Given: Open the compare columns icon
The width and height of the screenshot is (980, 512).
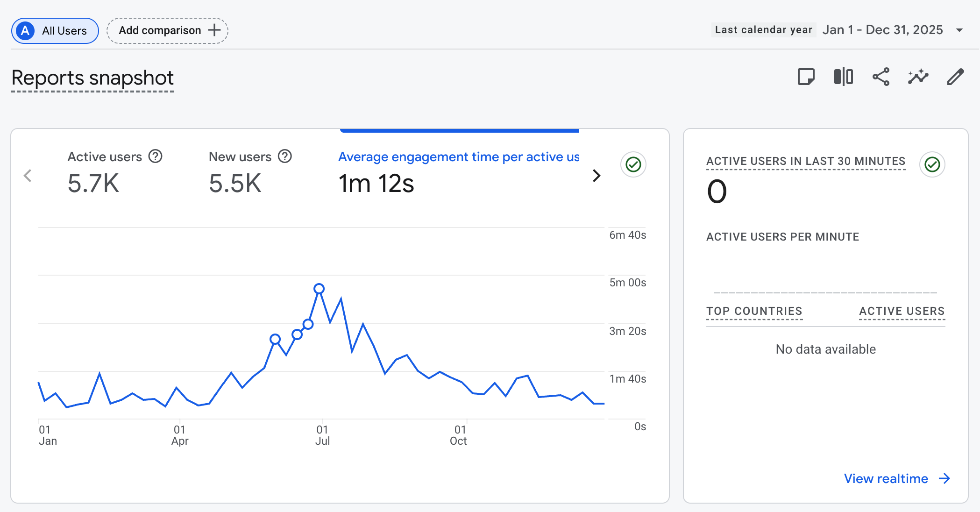Looking at the screenshot, I should (843, 77).
